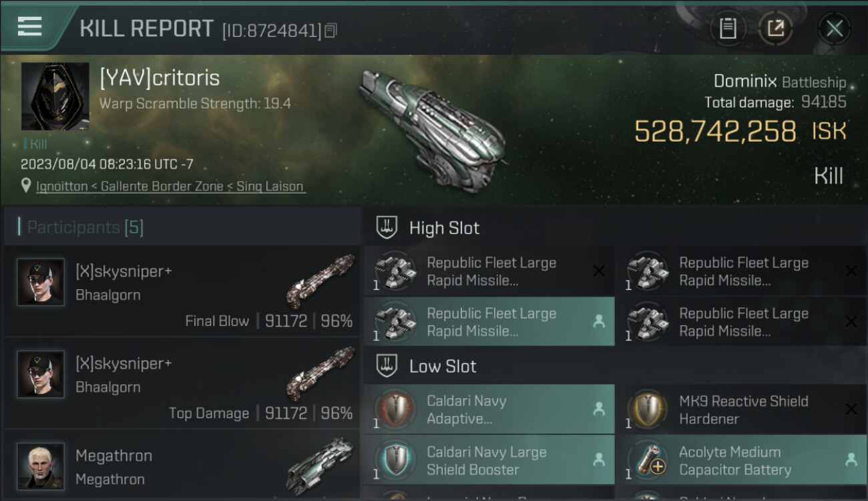868x501 pixels.
Task: Copy the kill report ID
Action: click(331, 30)
